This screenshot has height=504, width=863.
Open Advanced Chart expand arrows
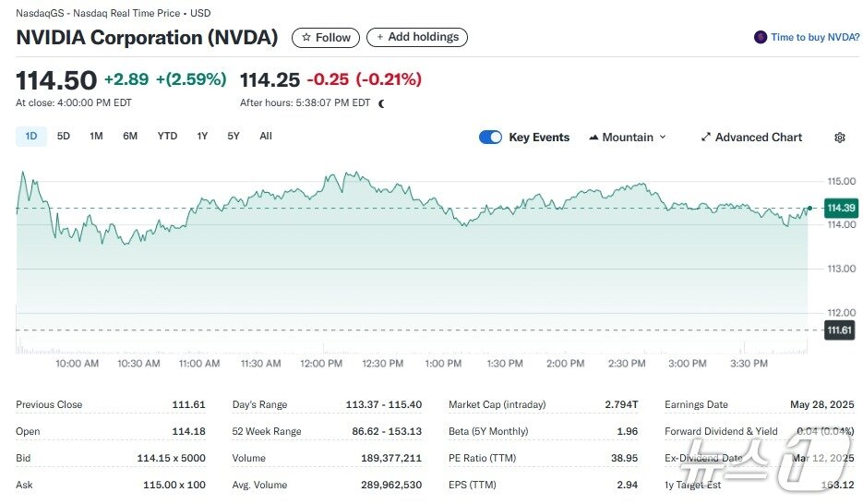click(706, 138)
